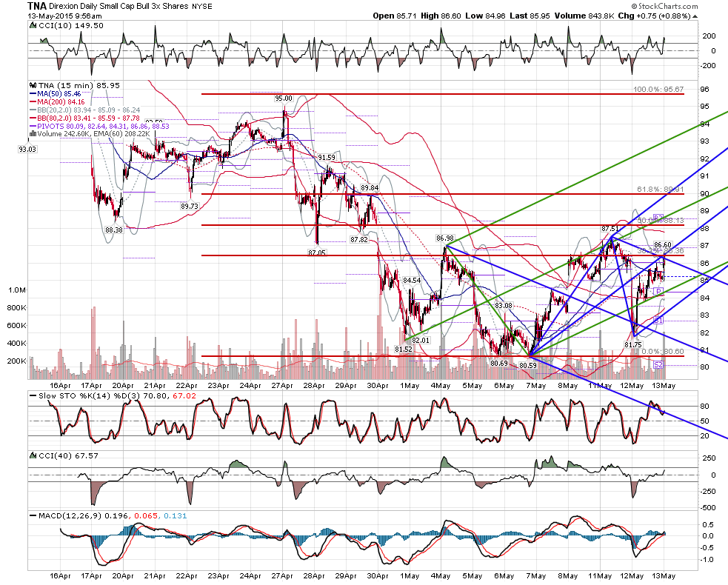Click the S1 pivot marker box
This screenshot has width=728, height=585.
click(658, 320)
